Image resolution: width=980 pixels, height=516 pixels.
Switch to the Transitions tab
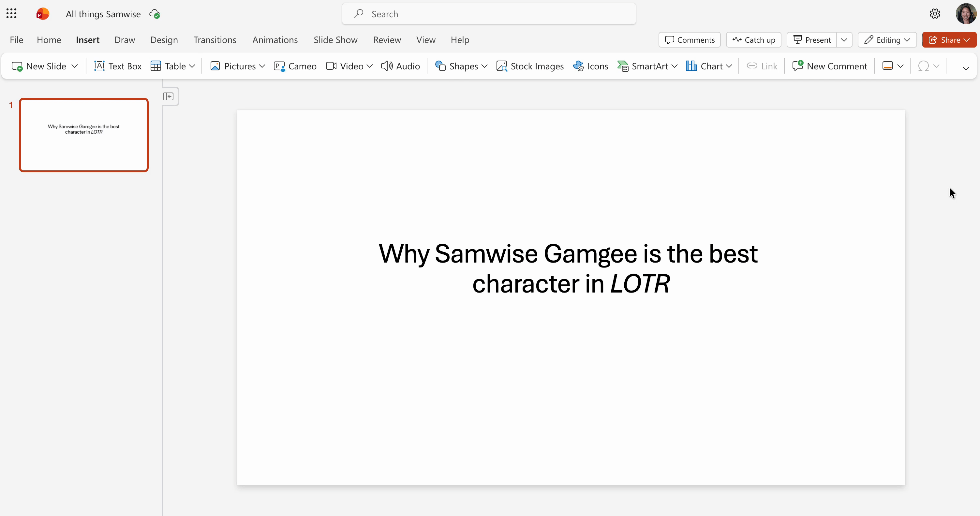(215, 40)
